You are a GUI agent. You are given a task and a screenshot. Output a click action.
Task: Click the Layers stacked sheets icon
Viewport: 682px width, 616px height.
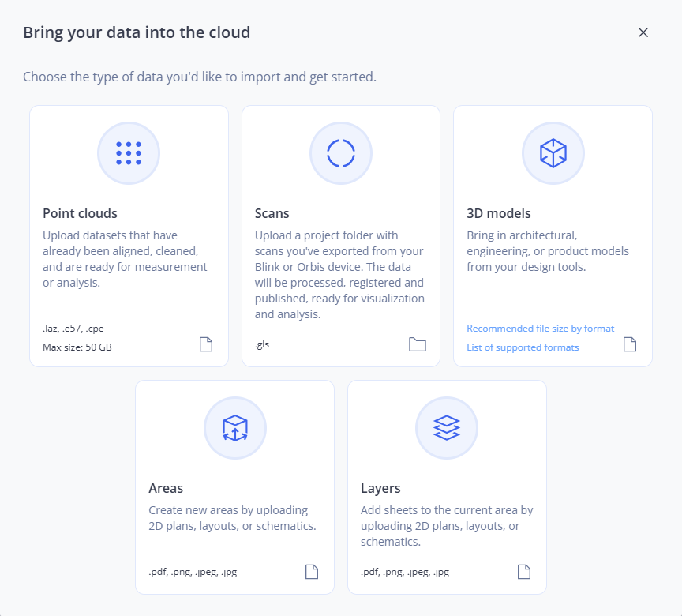(447, 428)
